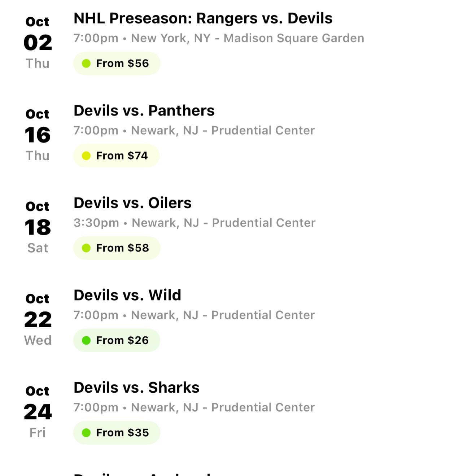Tap the From $35 price button

[x=117, y=433]
